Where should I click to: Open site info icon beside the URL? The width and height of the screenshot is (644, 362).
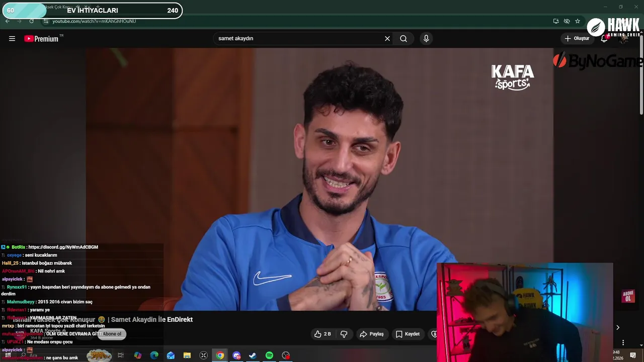coord(46,21)
